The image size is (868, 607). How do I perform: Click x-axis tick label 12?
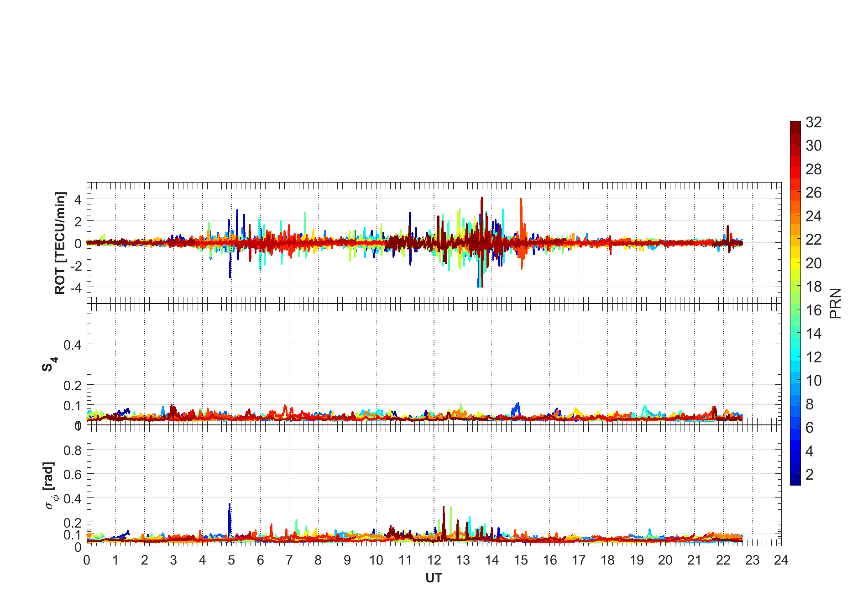click(434, 560)
